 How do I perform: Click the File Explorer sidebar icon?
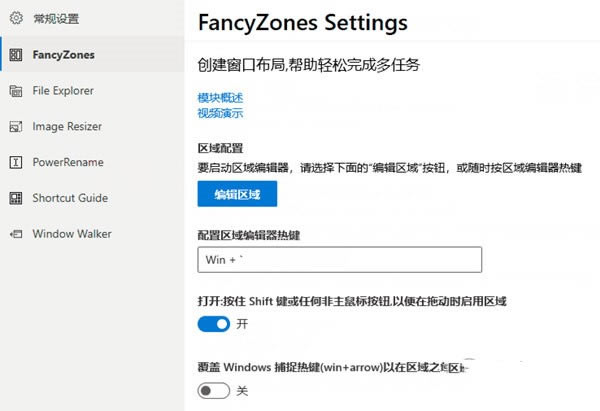pos(15,91)
